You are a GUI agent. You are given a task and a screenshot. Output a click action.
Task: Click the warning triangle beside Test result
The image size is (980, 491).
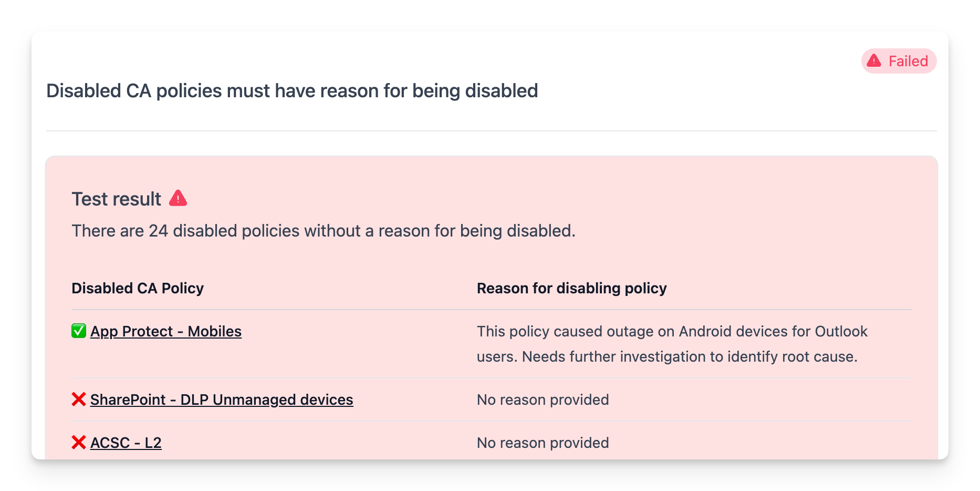[x=178, y=198]
